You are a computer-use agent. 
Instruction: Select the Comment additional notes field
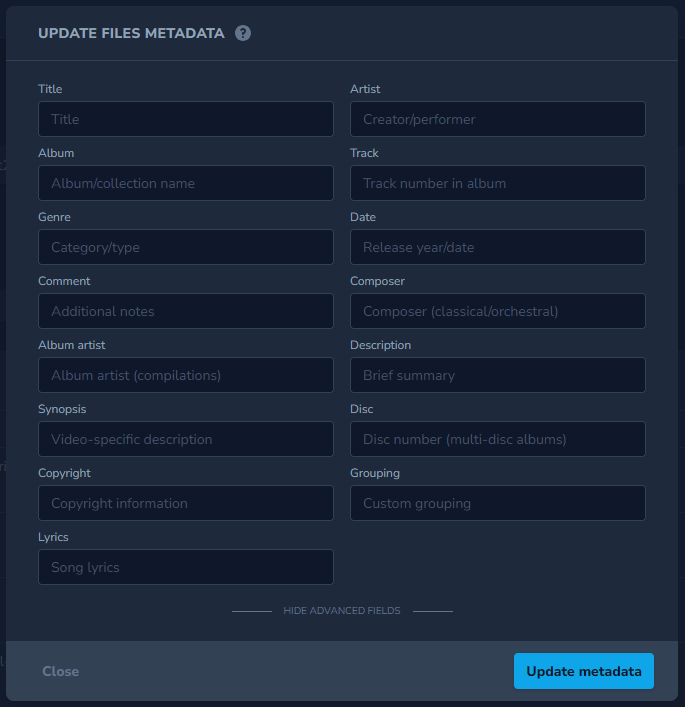tap(186, 311)
